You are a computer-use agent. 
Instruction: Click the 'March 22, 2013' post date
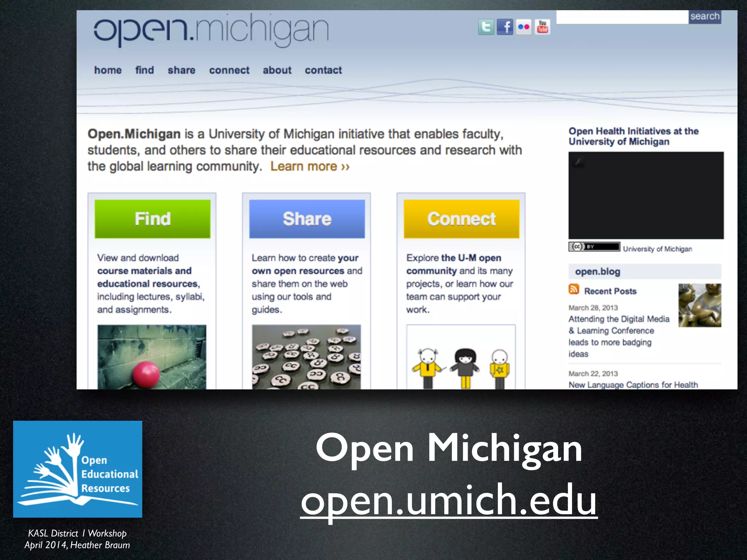593,373
